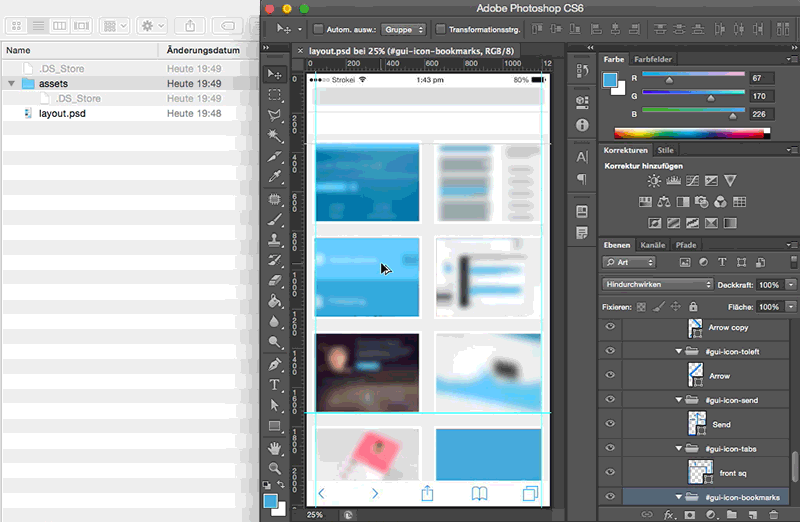Select the History Brush tool
Viewport: 800px width, 522px height.
pyautogui.click(x=274, y=260)
